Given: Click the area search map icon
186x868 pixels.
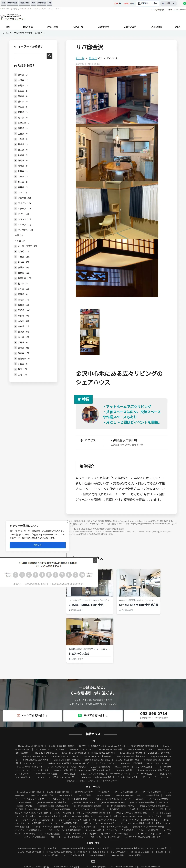Looking at the screenshot, I should coord(15,66).
